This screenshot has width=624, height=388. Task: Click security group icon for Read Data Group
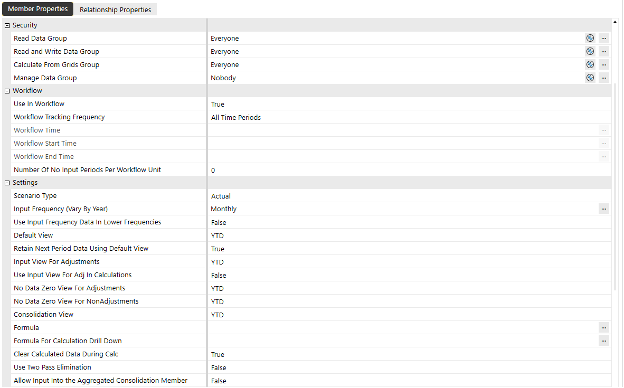(x=590, y=38)
